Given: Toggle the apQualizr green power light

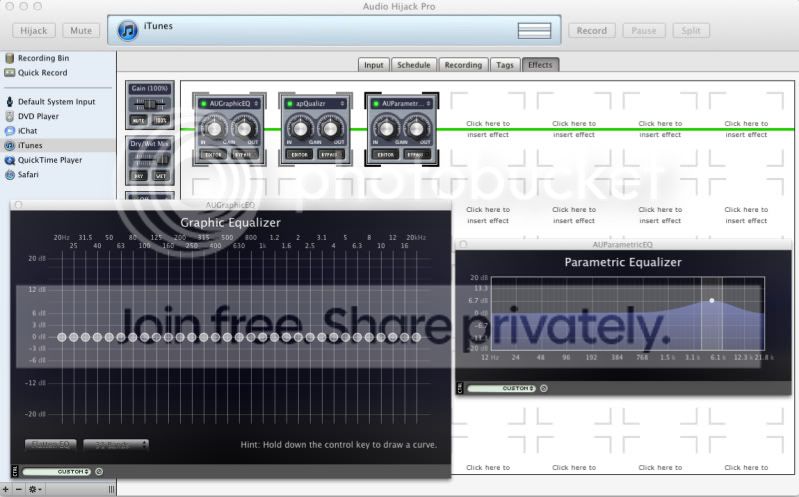Looking at the screenshot, I should coord(289,103).
